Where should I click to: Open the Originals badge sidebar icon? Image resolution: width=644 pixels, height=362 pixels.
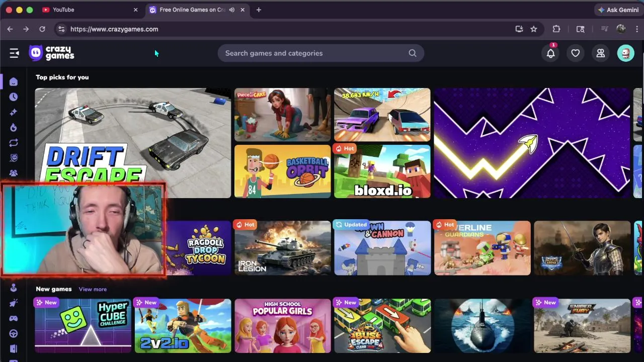pyautogui.click(x=14, y=158)
